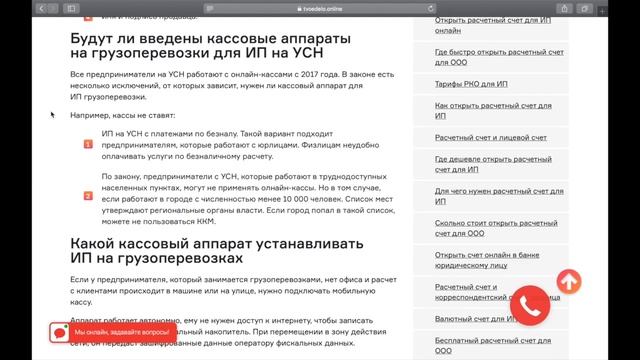
Task: Open link 'Как открыть расчетный счет для ИП'
Action: pos(493,111)
